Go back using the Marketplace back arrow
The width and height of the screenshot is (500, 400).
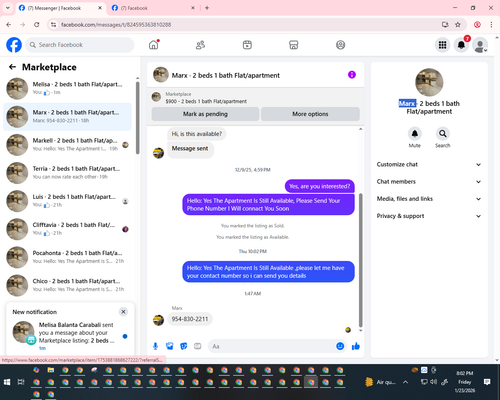(x=12, y=67)
